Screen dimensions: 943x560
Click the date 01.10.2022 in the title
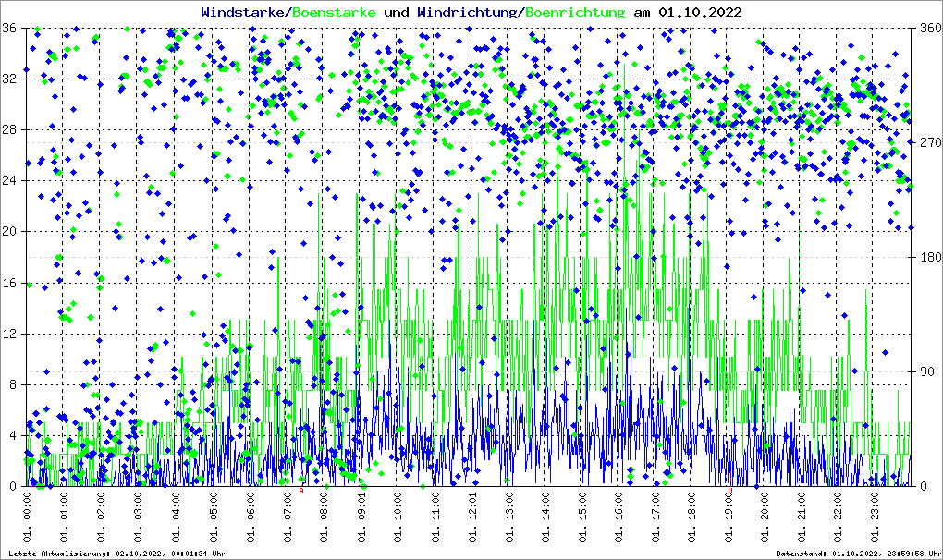[700, 12]
